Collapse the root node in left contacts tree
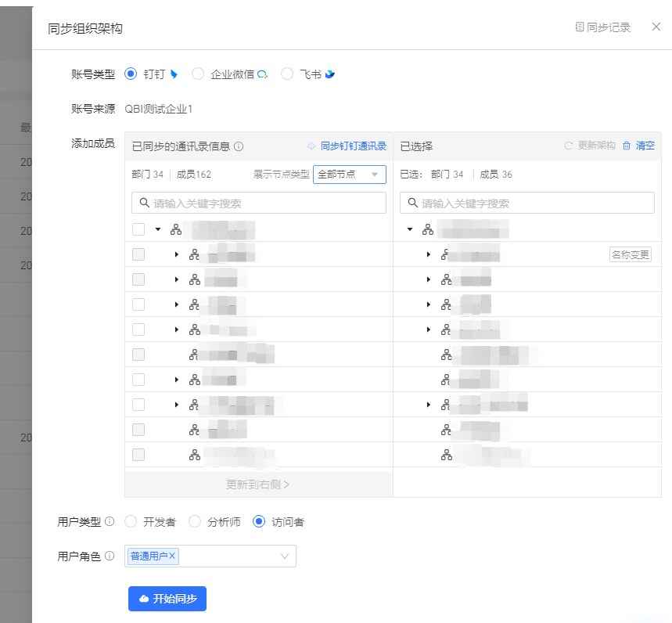This screenshot has width=672, height=623. pyautogui.click(x=158, y=229)
